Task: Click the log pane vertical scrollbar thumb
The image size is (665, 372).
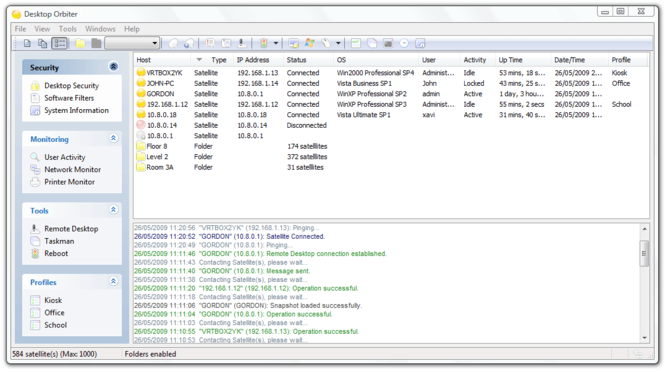Action: 644,254
